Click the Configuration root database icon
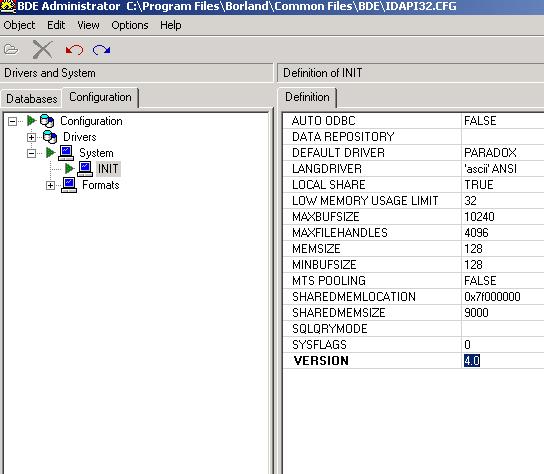 47,121
